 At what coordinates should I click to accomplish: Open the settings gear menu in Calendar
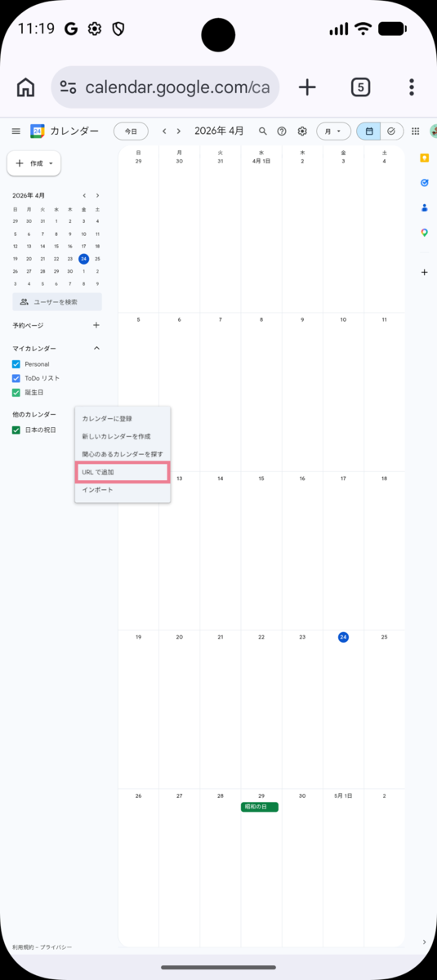[302, 131]
